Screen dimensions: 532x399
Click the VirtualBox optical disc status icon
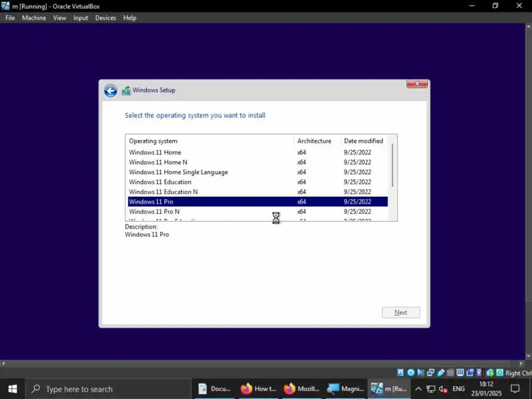(x=410, y=373)
